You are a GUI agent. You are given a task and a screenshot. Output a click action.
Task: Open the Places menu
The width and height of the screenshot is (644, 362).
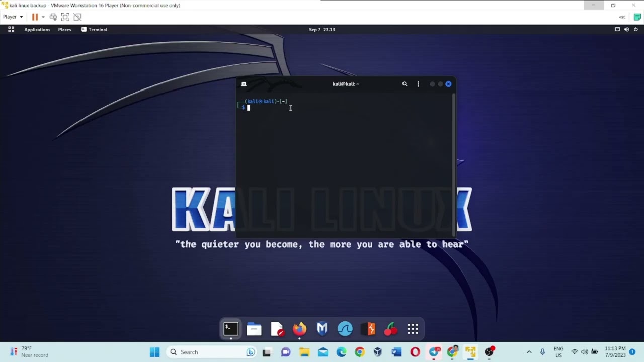pyautogui.click(x=64, y=29)
